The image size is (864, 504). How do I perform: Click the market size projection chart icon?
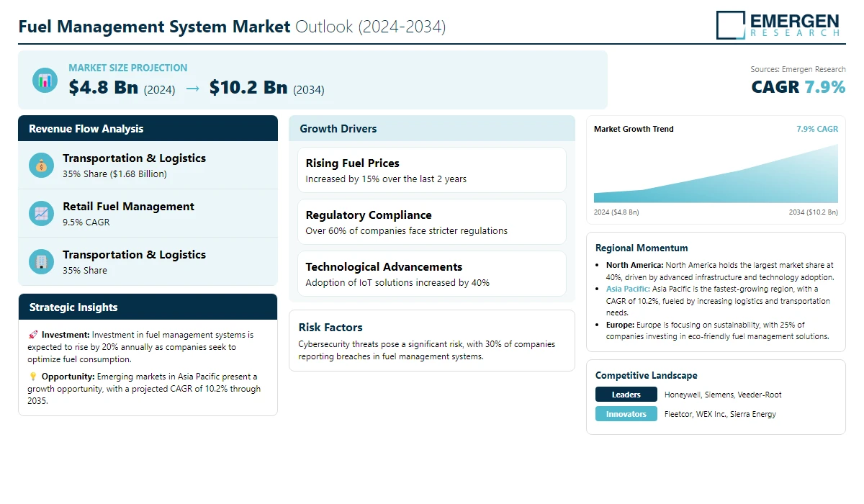(x=45, y=80)
